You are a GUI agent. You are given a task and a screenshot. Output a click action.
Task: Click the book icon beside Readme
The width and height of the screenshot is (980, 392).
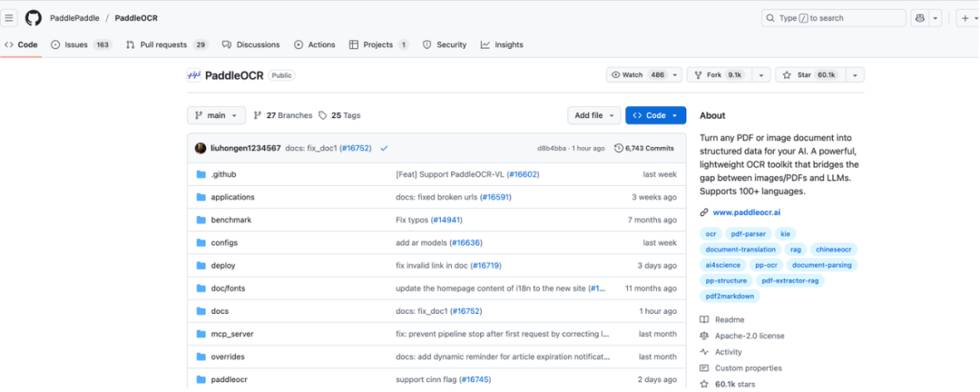[x=704, y=319]
